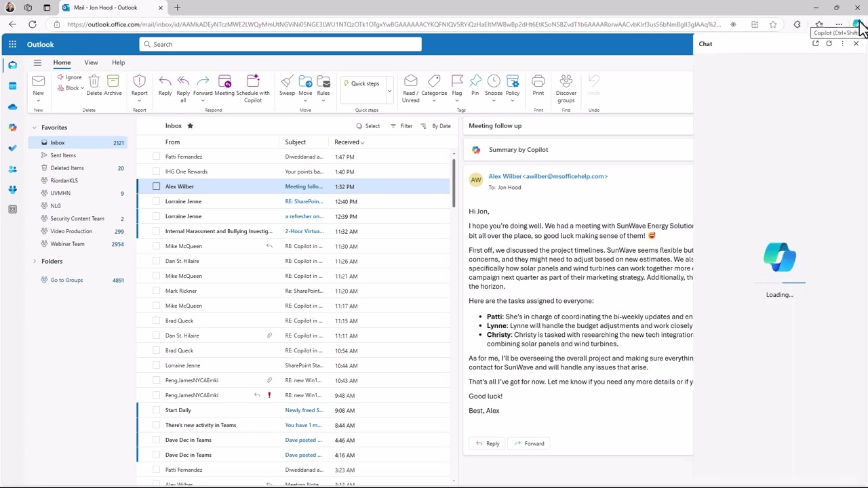This screenshot has width=868, height=488.
Task: Open the People icon in app rail
Action: point(12,169)
